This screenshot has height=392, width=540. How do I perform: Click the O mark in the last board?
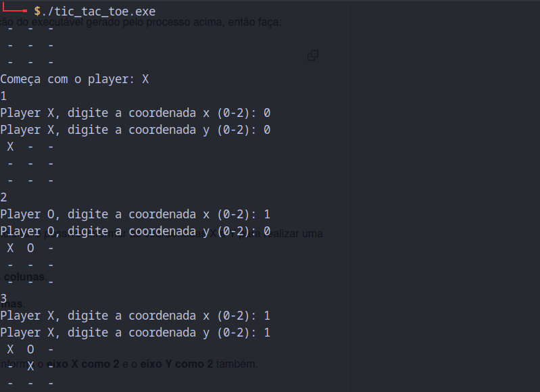[30, 349]
